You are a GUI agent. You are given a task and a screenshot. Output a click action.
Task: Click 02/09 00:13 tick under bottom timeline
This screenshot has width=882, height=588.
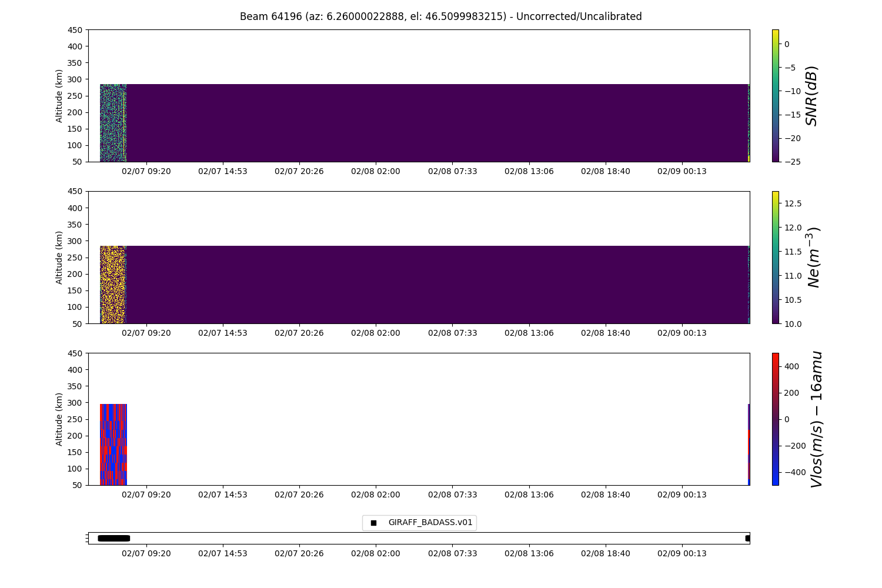pos(682,553)
